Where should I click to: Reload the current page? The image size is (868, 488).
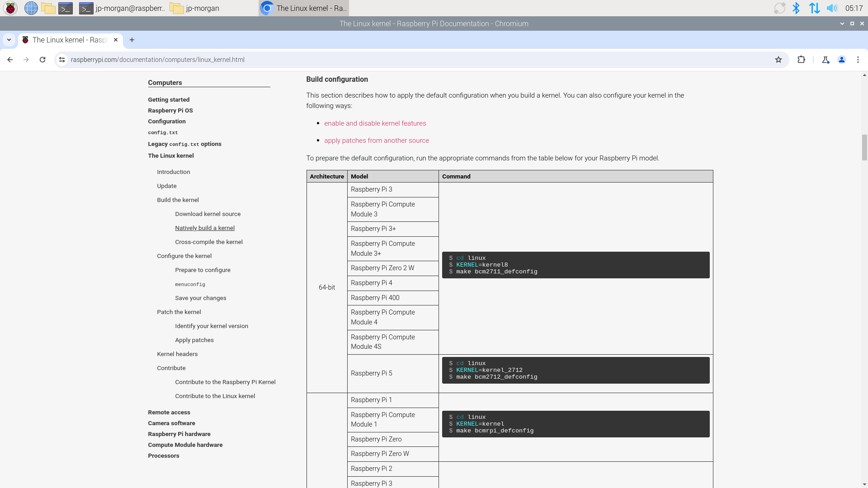[x=42, y=60]
